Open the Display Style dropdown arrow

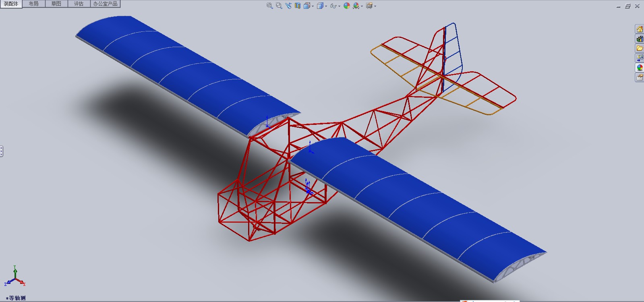click(326, 6)
